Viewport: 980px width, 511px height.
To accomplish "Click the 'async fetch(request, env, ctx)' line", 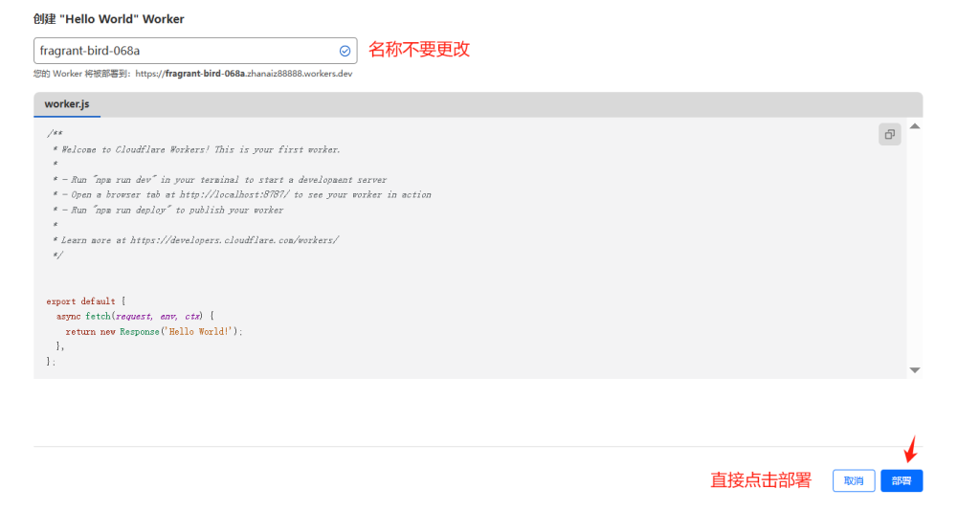I will (x=135, y=316).
